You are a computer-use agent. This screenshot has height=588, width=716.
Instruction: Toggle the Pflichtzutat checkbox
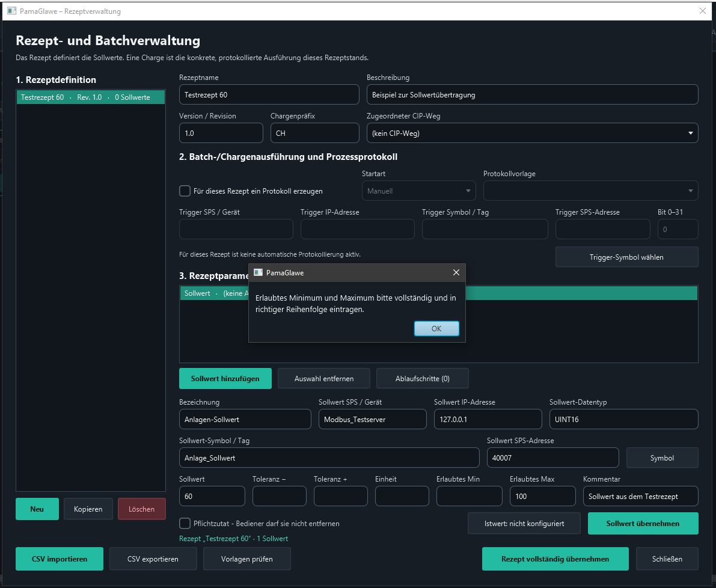tap(185, 523)
